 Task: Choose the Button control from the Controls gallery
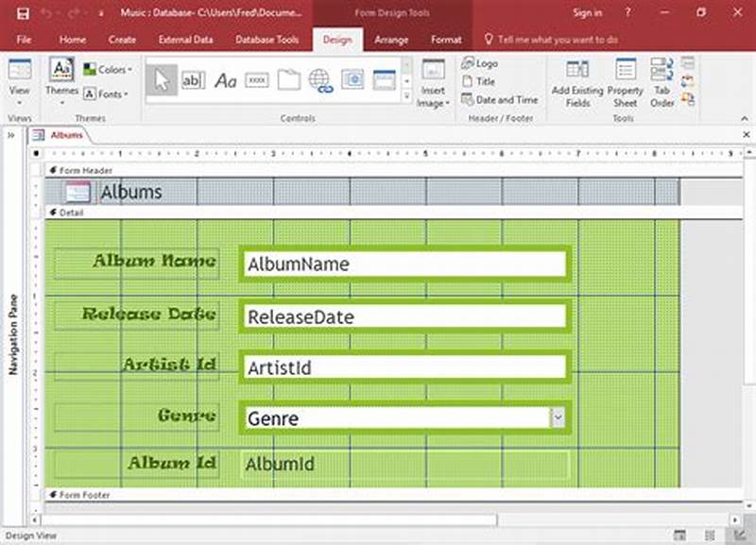[x=256, y=81]
